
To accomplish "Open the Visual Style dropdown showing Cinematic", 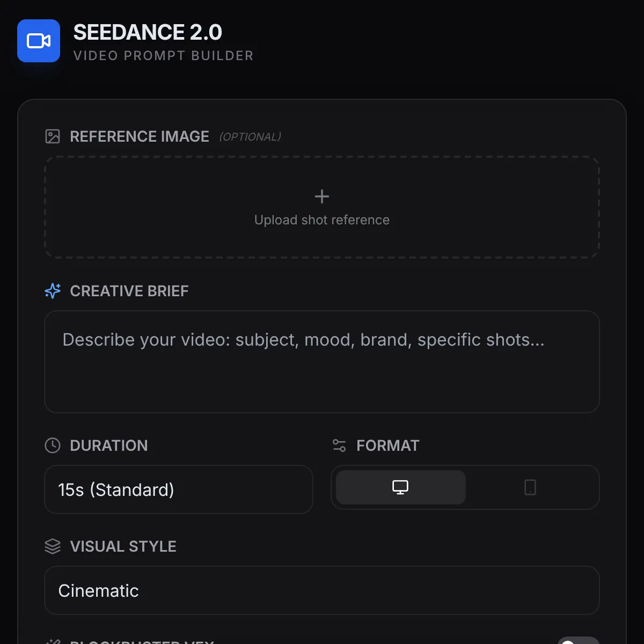I will click(x=322, y=590).
